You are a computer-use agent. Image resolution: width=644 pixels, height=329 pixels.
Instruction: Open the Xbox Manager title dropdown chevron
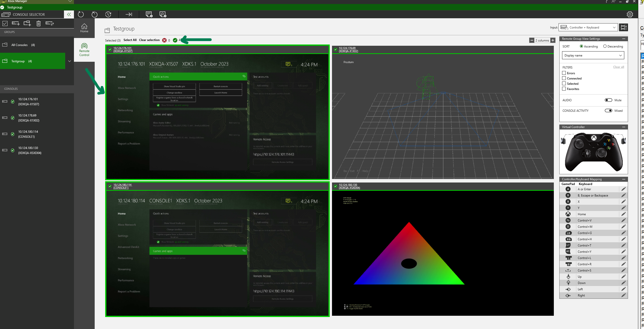point(70,1)
